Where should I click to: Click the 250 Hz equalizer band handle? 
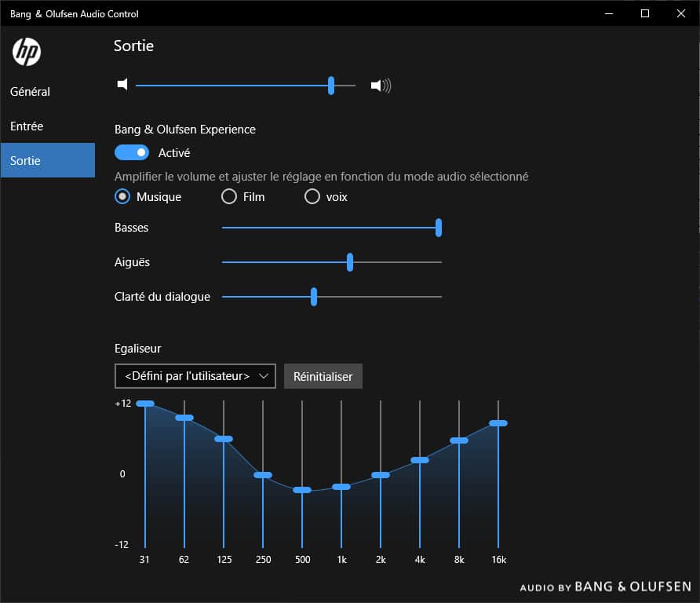263,475
